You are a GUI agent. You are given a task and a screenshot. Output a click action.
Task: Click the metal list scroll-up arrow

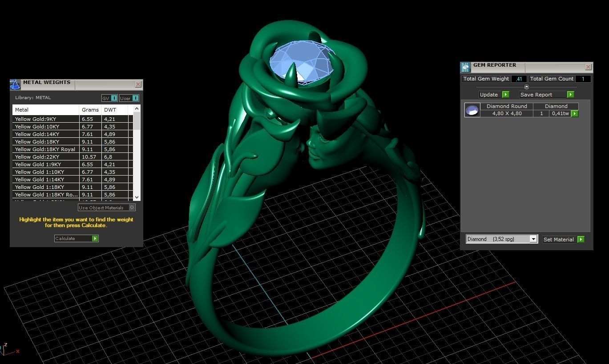click(137, 108)
